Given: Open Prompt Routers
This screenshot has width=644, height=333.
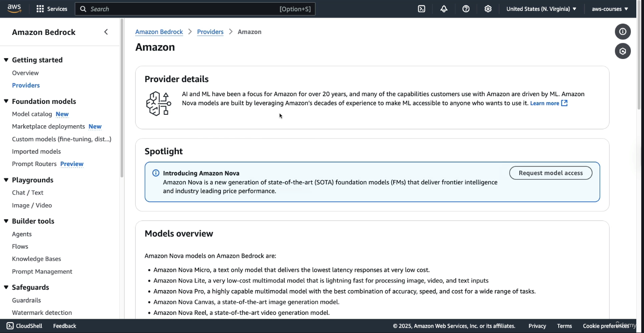Looking at the screenshot, I should pos(34,164).
